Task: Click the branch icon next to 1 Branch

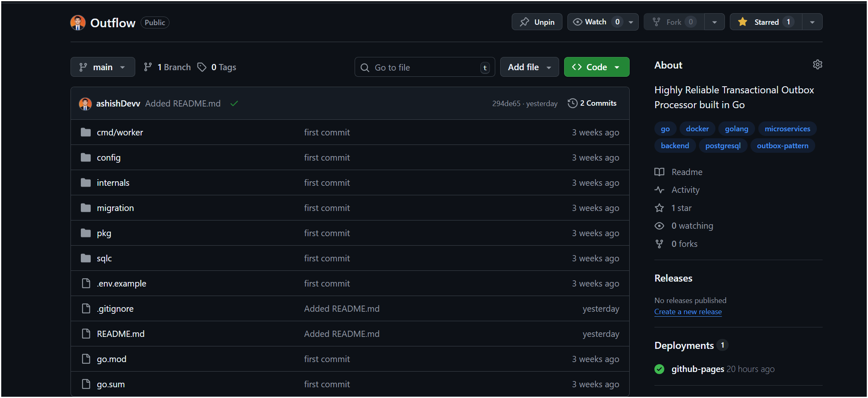Action: (148, 66)
